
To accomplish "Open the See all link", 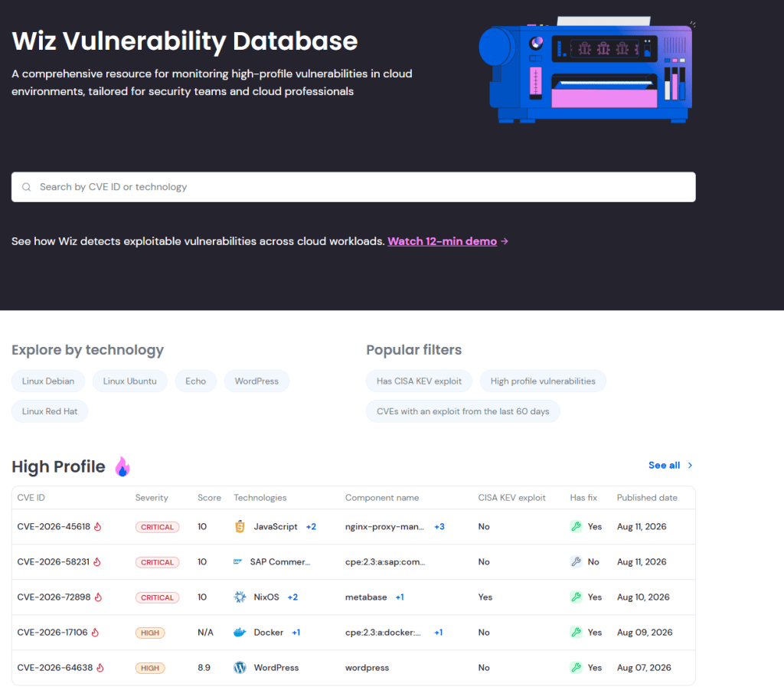I will click(671, 466).
